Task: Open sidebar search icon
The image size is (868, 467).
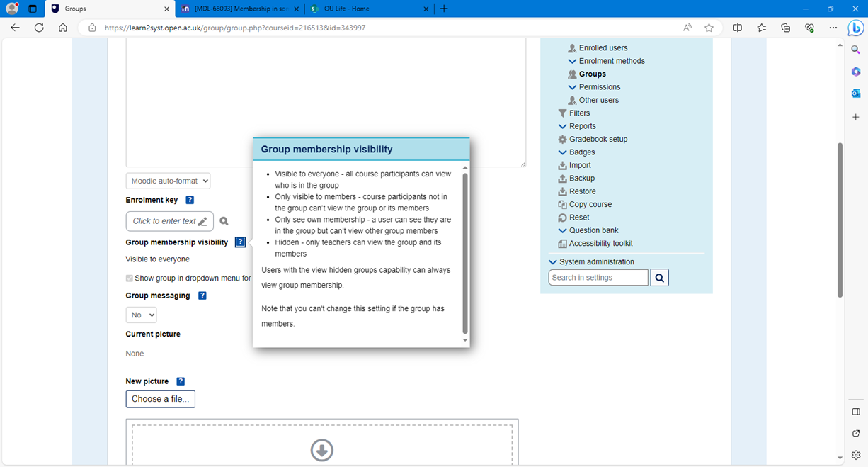Action: (x=856, y=50)
